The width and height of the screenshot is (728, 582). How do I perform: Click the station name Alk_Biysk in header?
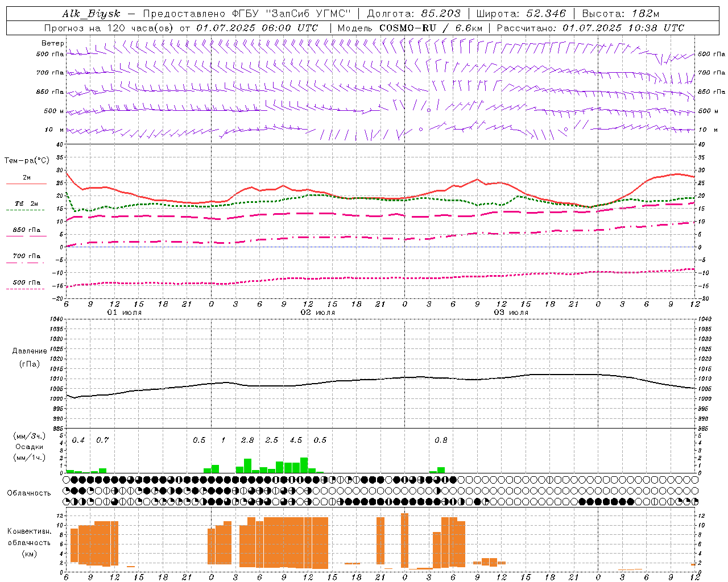tap(91, 14)
